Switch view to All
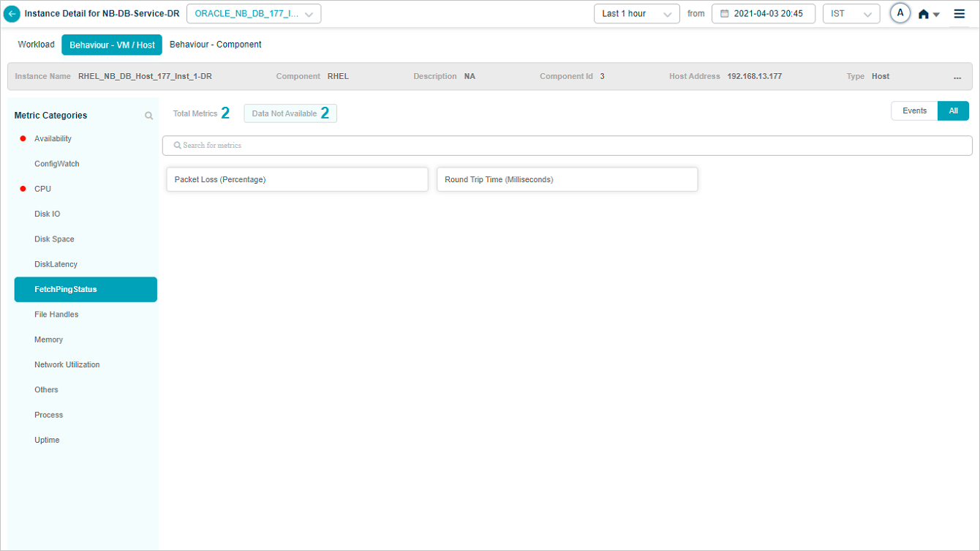This screenshot has width=980, height=551. click(x=953, y=111)
